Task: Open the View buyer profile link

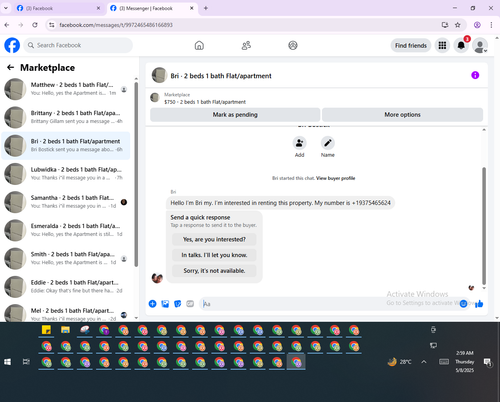Action: pyautogui.click(x=335, y=178)
